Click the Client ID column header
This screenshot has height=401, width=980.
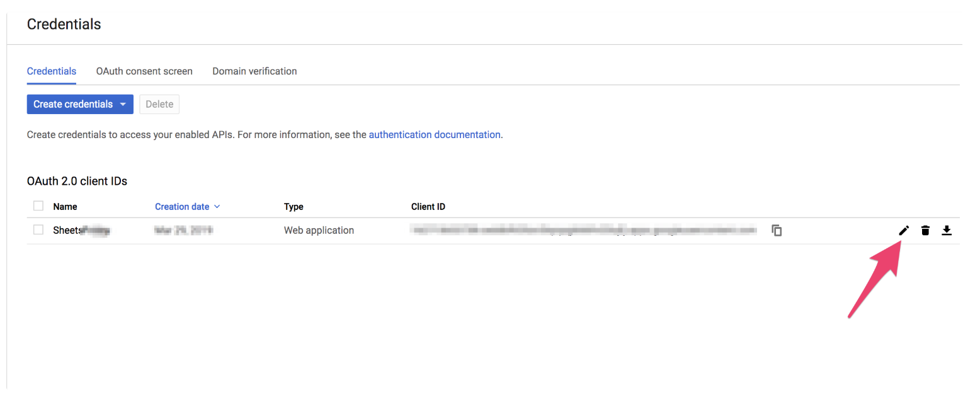point(428,207)
